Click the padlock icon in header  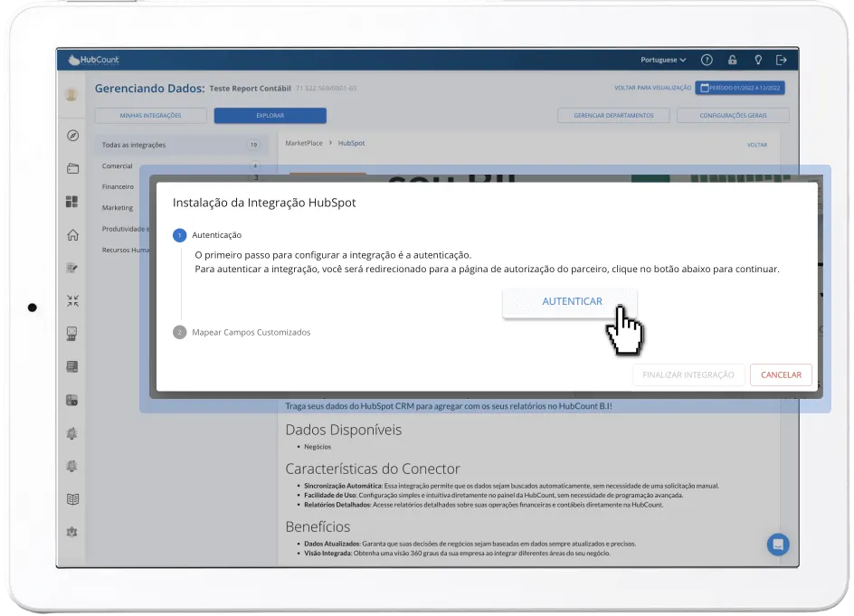pyautogui.click(x=732, y=60)
